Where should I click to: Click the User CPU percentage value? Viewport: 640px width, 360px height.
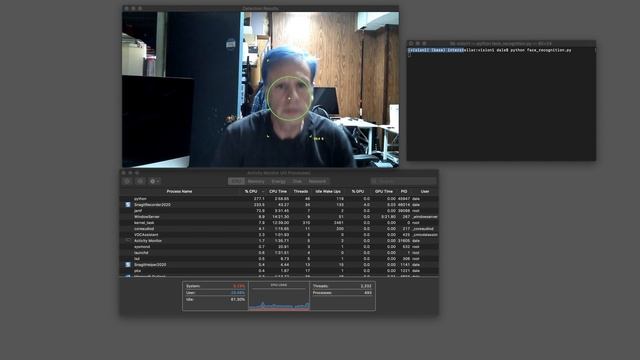click(238, 293)
